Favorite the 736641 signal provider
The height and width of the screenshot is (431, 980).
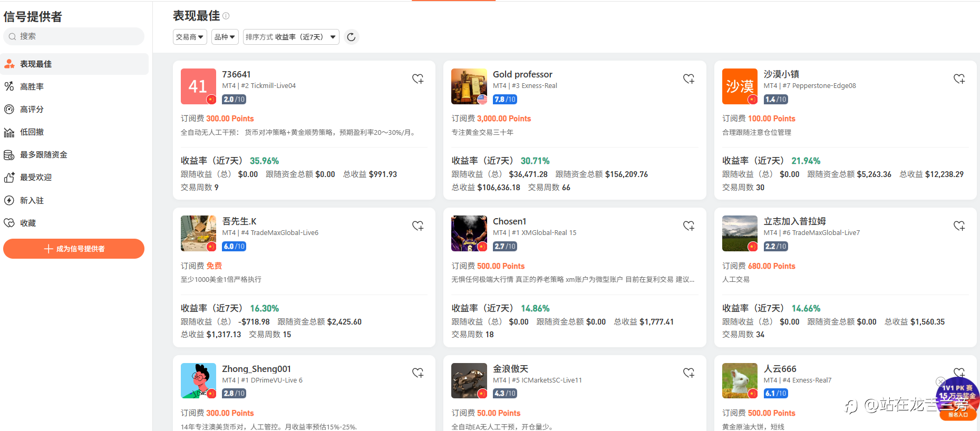[x=418, y=79]
